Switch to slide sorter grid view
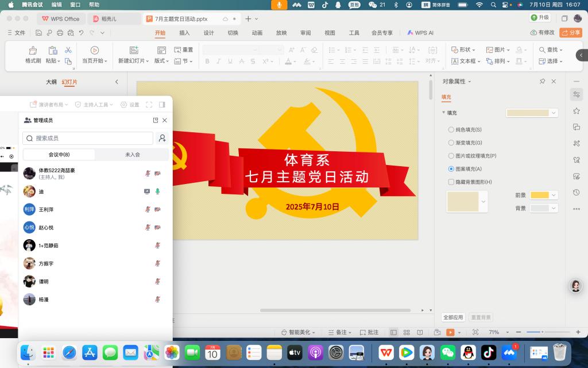The width and height of the screenshot is (588, 368). 407,332
